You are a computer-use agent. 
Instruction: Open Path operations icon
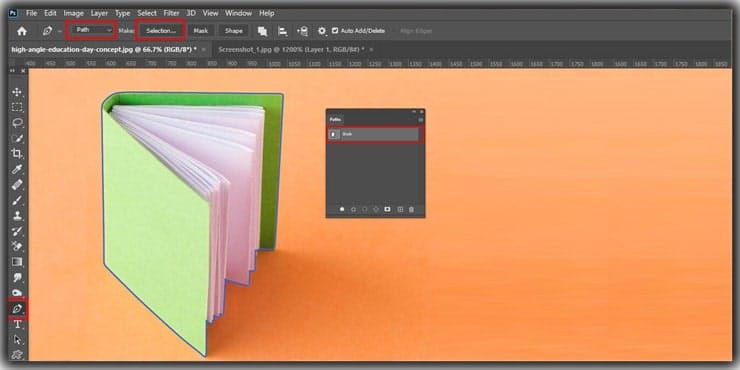coord(262,31)
